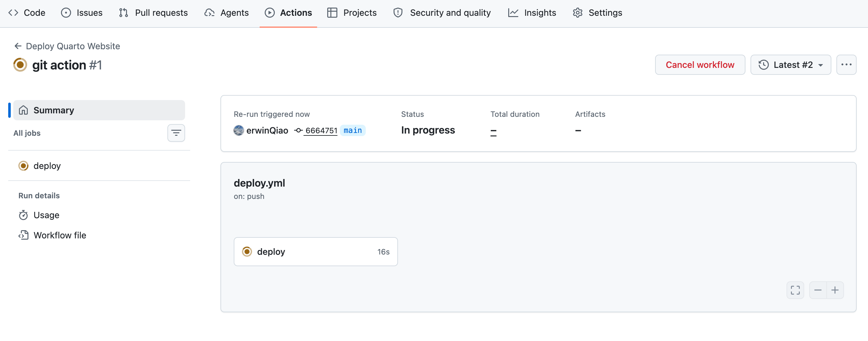
Task: Click the back arrow icon beside Deploy Quarto Website
Action: (18, 46)
